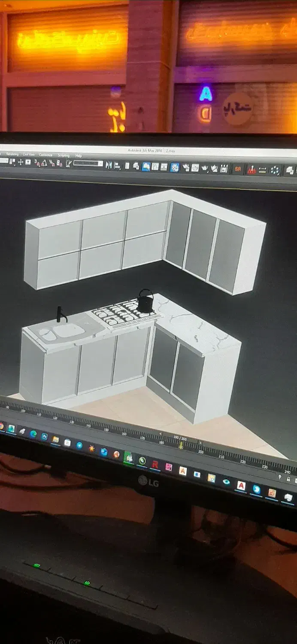Screen dimensions: 297x644
Task: Open Photoshop from the Windows taskbar
Action: coord(44,436)
